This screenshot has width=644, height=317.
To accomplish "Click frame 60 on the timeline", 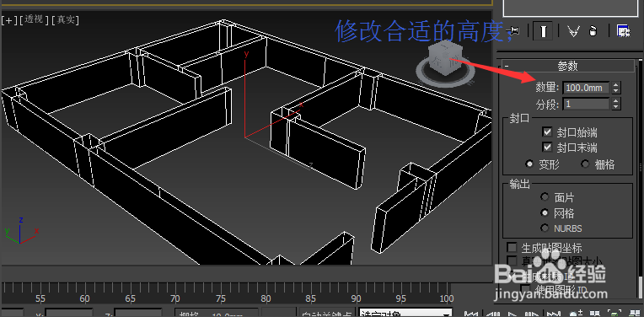I will [85, 298].
